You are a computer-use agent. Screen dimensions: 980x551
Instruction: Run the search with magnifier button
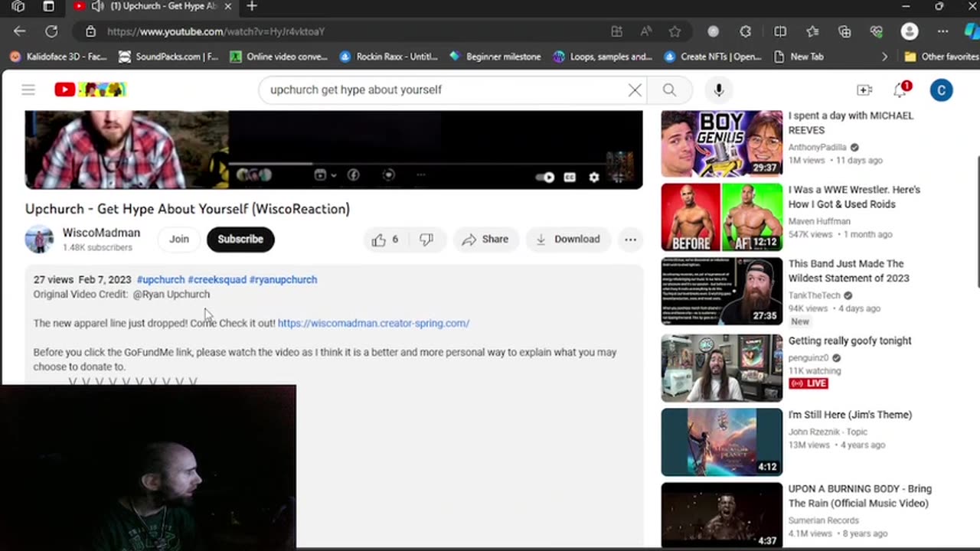click(669, 90)
